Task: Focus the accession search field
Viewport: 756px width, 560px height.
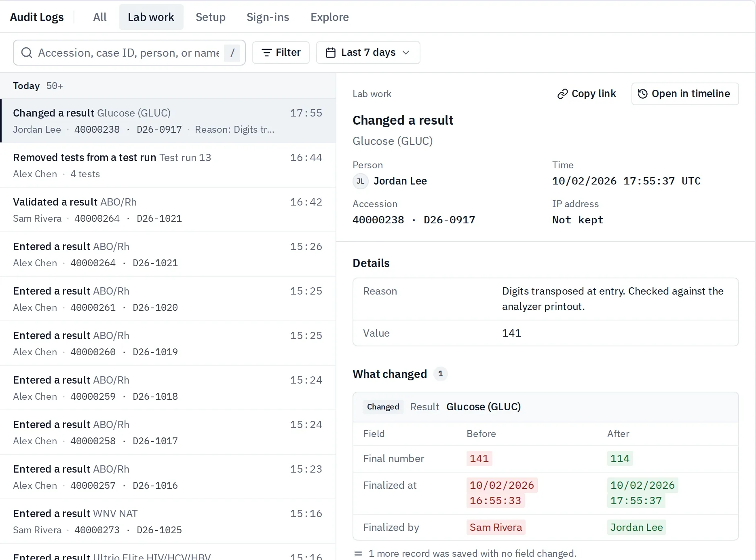Action: 129,53
